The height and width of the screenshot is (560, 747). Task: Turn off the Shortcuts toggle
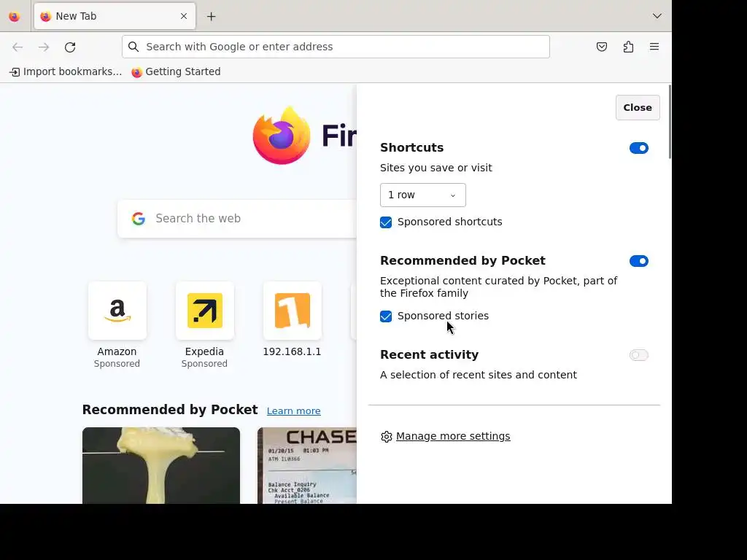tap(639, 148)
